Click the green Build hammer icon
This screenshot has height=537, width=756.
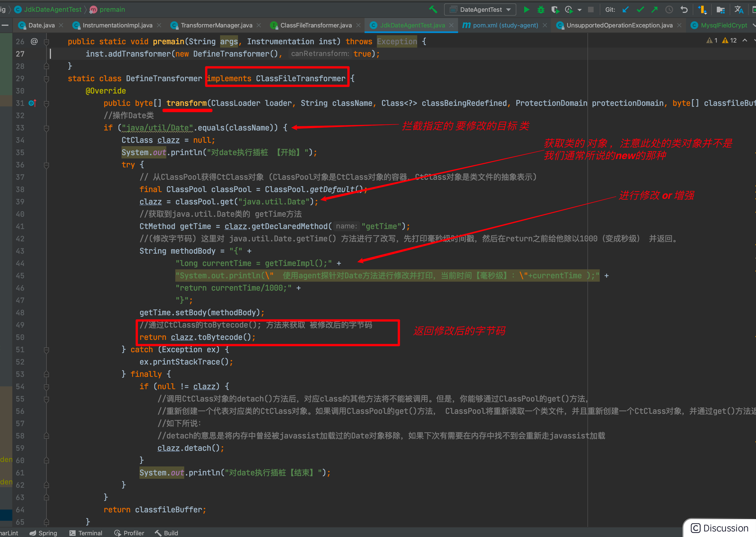[x=433, y=10]
